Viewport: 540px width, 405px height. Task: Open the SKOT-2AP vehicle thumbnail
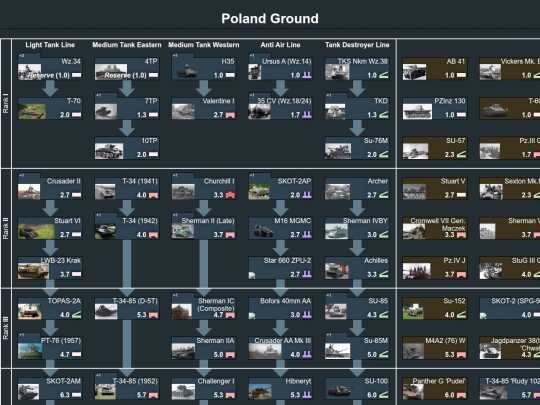pos(259,191)
